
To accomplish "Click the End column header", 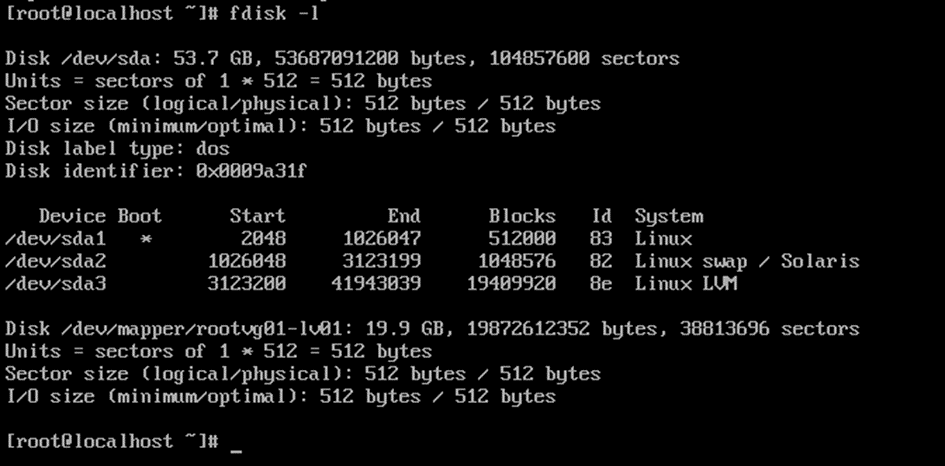I will [x=403, y=216].
